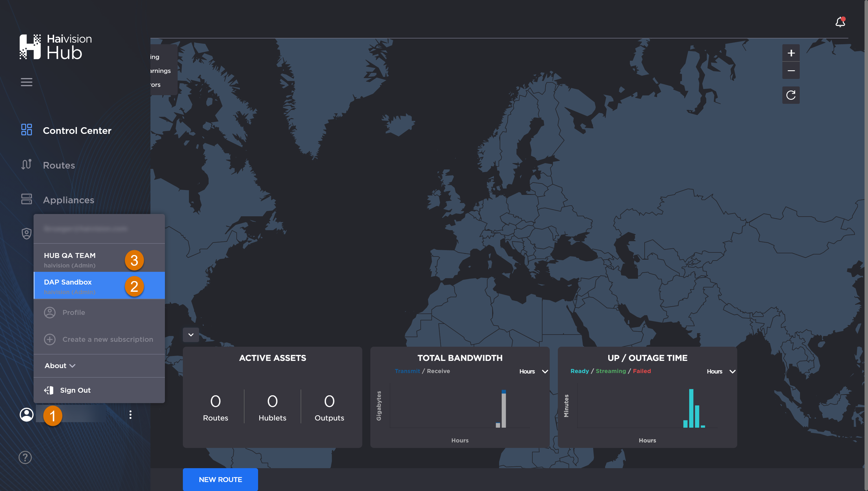This screenshot has height=491, width=868.
Task: Open Control Center from the sidebar
Action: (77, 130)
